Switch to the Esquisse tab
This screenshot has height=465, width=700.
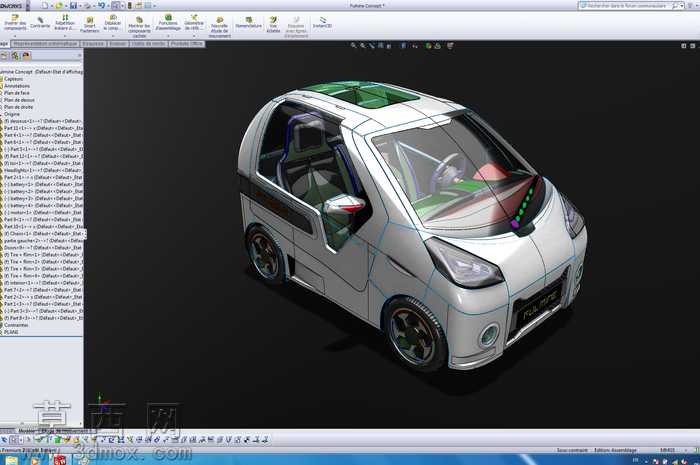pyautogui.click(x=93, y=44)
